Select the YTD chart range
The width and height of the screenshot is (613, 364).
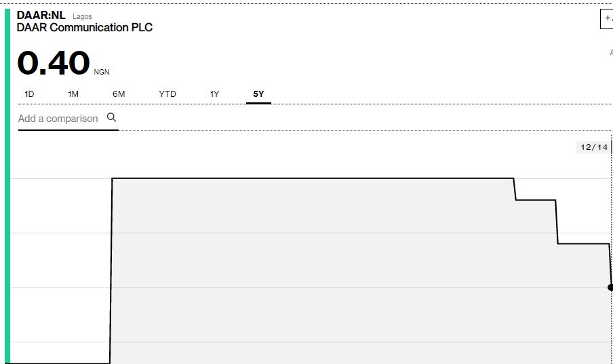(167, 94)
